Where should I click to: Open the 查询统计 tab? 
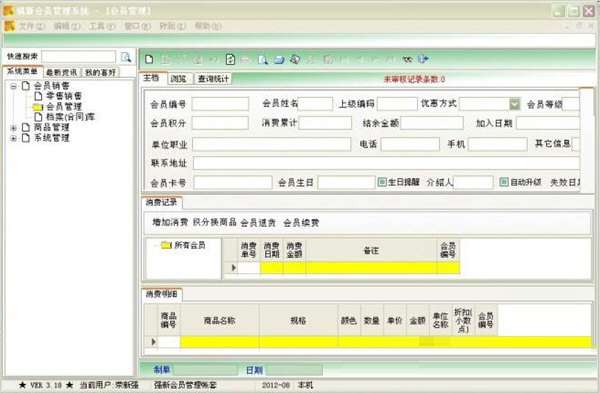click(x=213, y=79)
